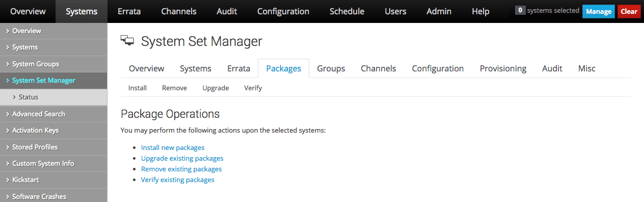The height and width of the screenshot is (202, 644).
Task: Select the Packages tab
Action: [x=284, y=68]
